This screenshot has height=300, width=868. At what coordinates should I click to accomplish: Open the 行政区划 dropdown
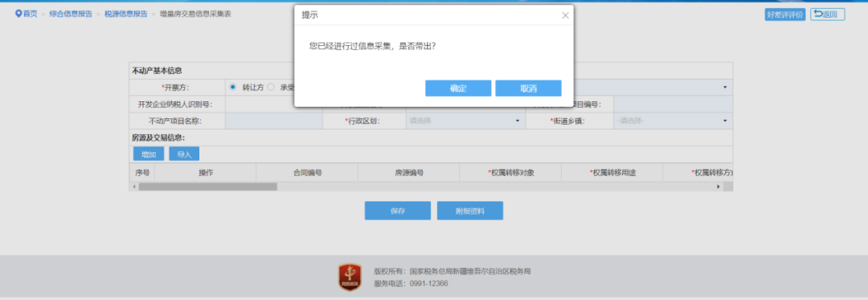465,121
